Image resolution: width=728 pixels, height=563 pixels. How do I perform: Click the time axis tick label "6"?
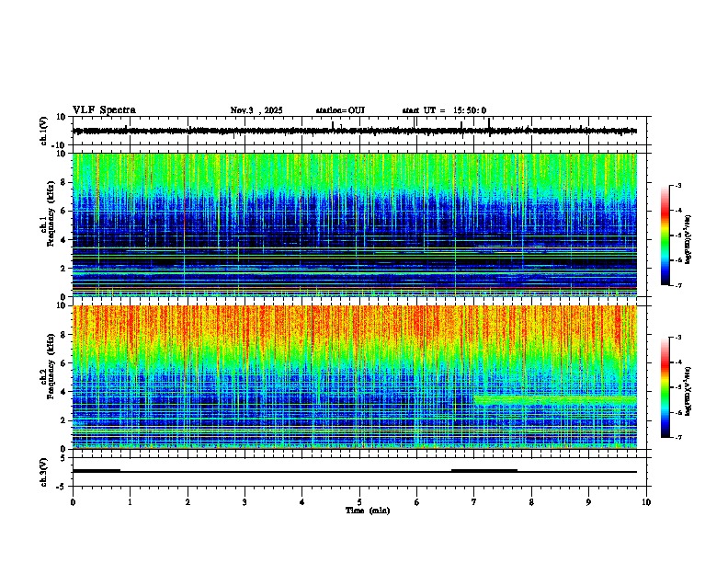coord(417,502)
